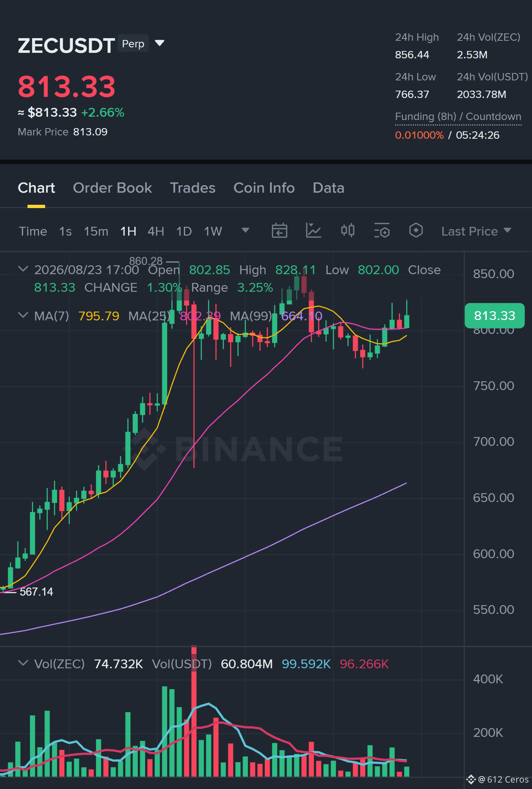Click the hexagon chart tools icon
Image resolution: width=532 pixels, height=789 pixels.
pos(416,231)
